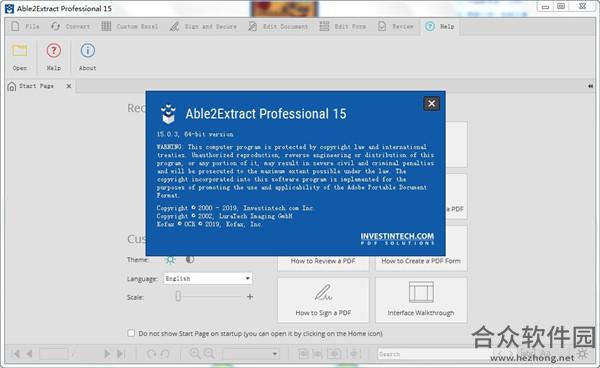Click the zoom out magnifier icon

click(x=209, y=353)
